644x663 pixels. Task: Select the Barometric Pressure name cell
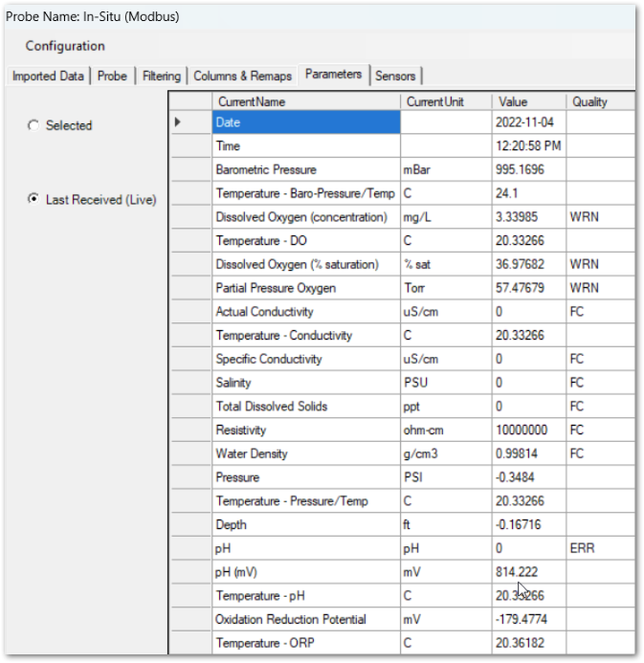pos(306,169)
